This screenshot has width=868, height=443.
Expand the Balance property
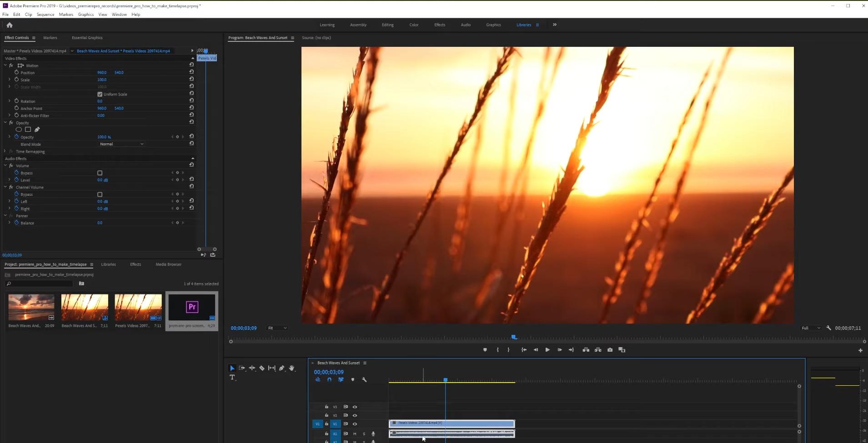tap(9, 223)
